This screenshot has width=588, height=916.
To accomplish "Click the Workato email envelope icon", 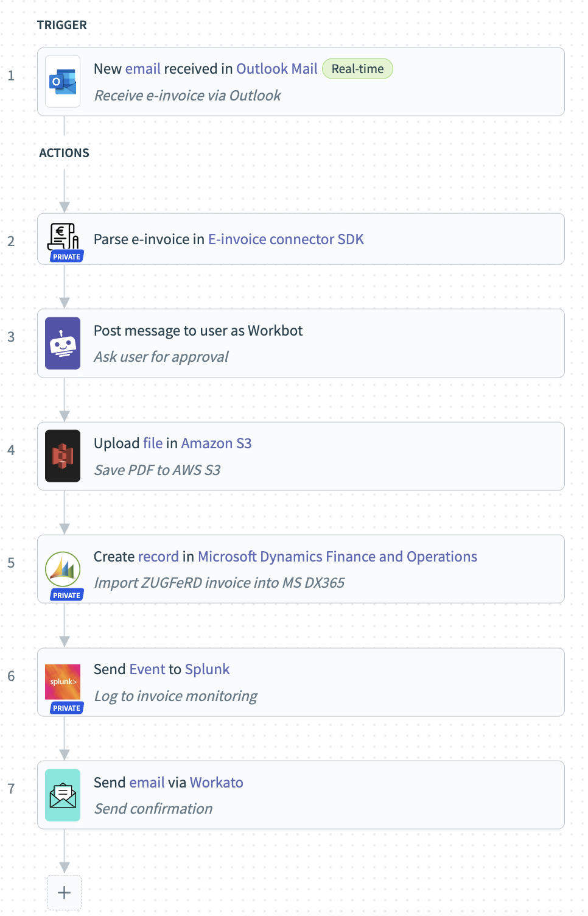I will pyautogui.click(x=63, y=795).
